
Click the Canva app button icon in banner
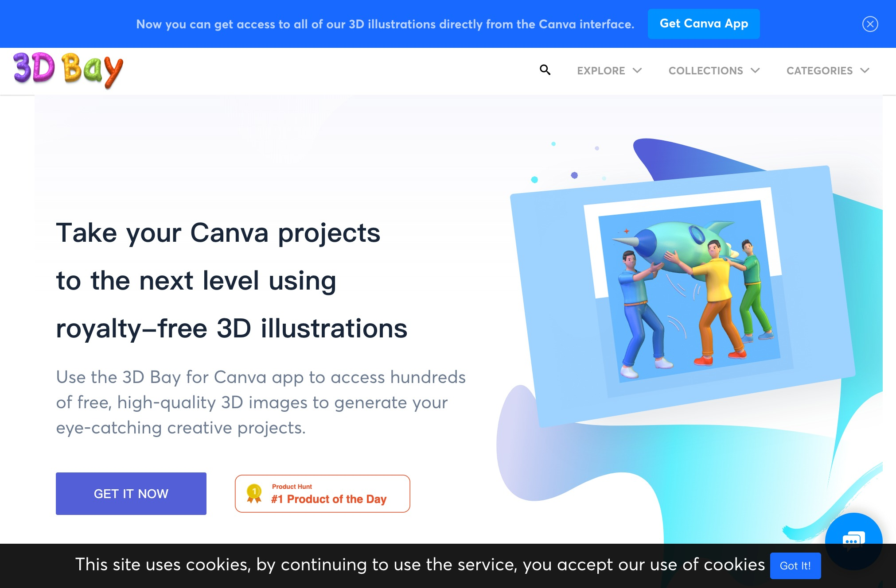click(704, 23)
